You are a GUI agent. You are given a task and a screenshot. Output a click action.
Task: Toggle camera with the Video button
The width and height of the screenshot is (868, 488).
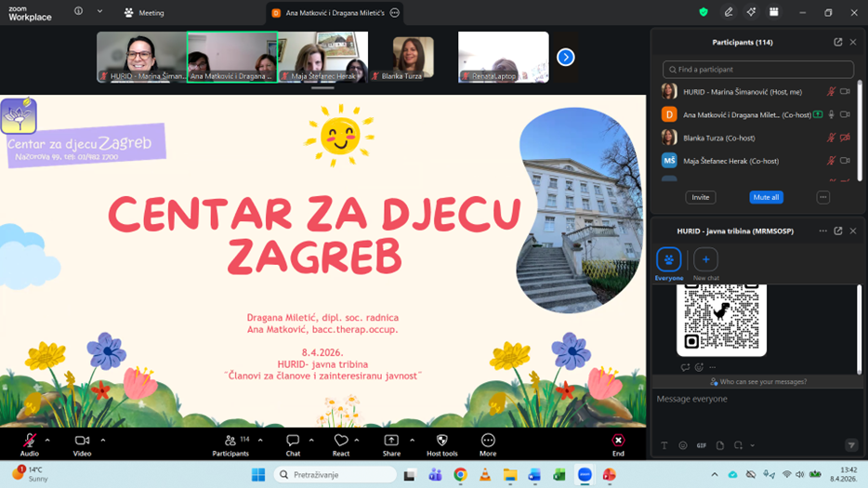tap(82, 441)
